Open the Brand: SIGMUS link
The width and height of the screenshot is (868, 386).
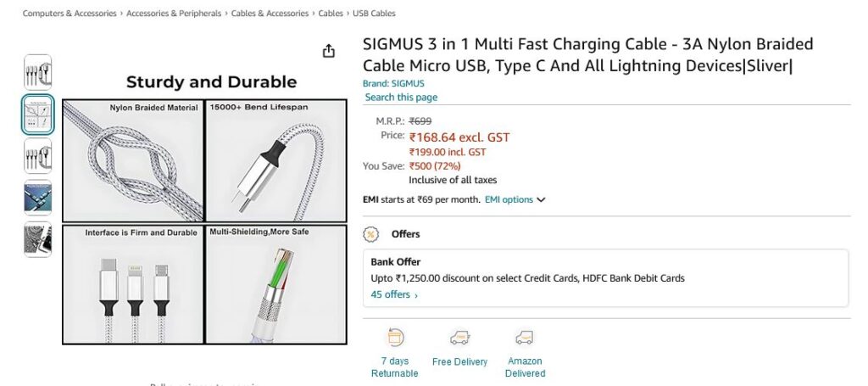[393, 84]
